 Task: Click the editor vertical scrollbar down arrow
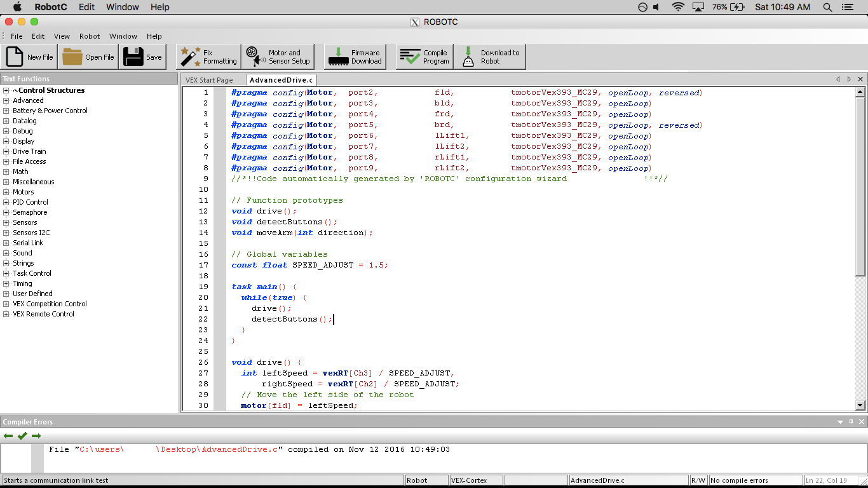click(860, 405)
